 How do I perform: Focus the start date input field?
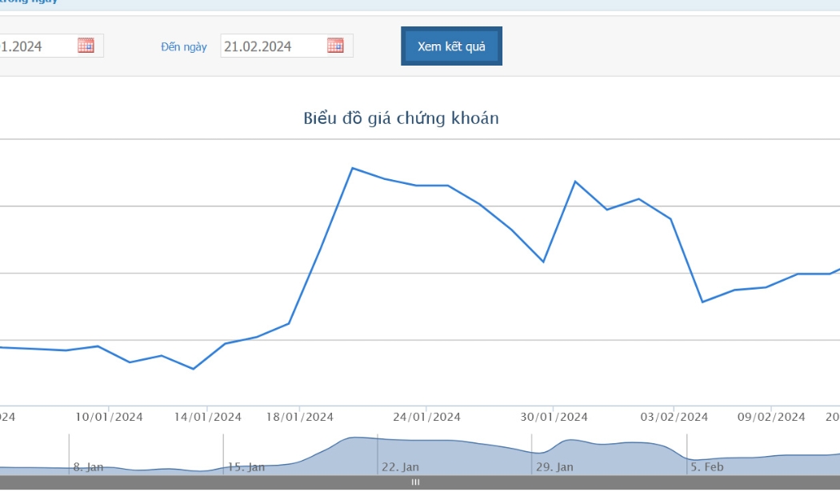(51, 46)
